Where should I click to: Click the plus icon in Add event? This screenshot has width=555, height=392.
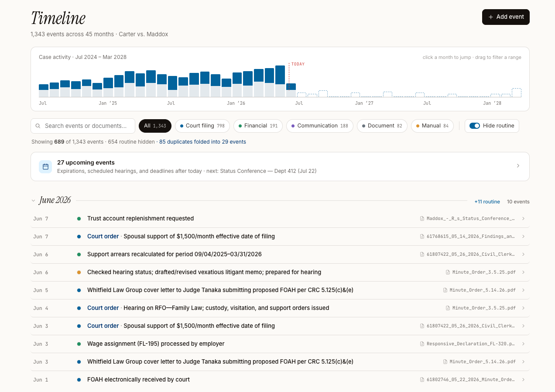[491, 17]
